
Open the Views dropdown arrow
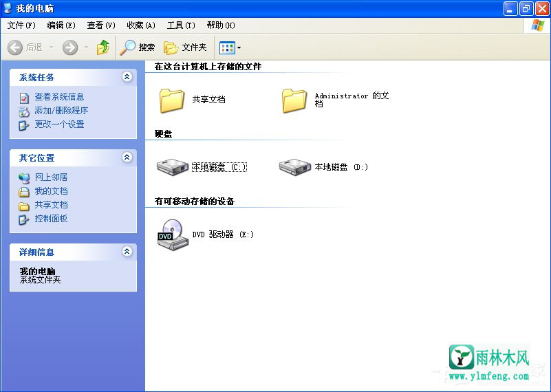[239, 47]
